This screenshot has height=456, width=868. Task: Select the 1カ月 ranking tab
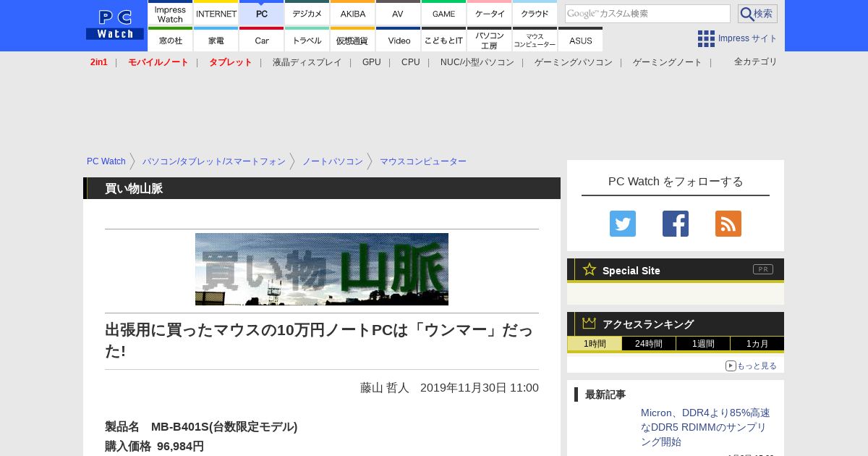(x=757, y=344)
